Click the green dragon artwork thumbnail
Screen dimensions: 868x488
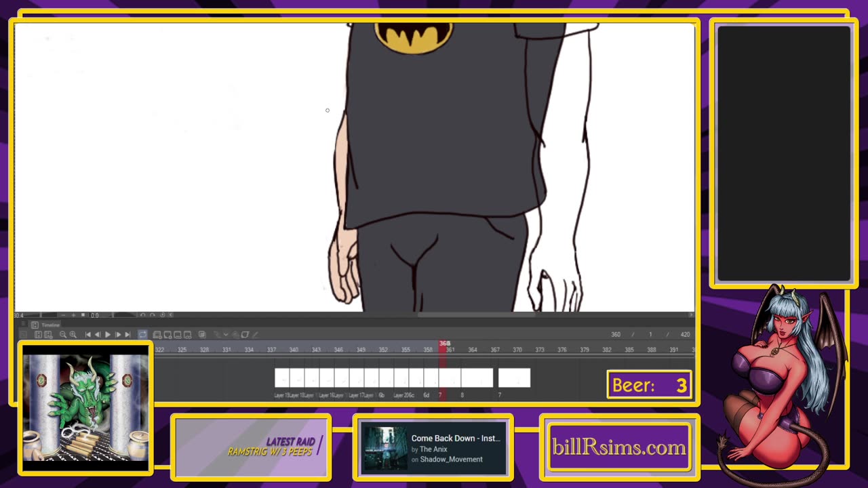tap(85, 408)
